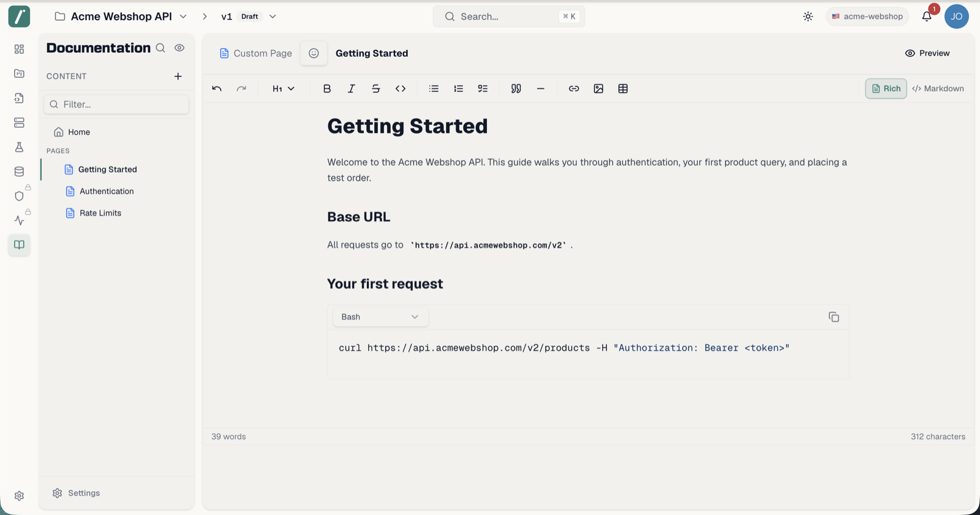The width and height of the screenshot is (980, 515).
Task: Insert a numbered list
Action: click(458, 89)
